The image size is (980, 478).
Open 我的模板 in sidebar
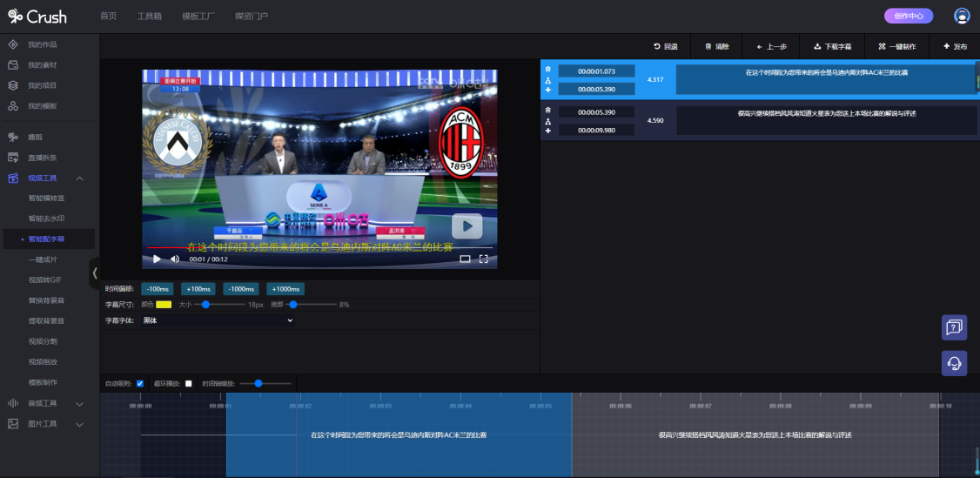pyautogui.click(x=43, y=106)
